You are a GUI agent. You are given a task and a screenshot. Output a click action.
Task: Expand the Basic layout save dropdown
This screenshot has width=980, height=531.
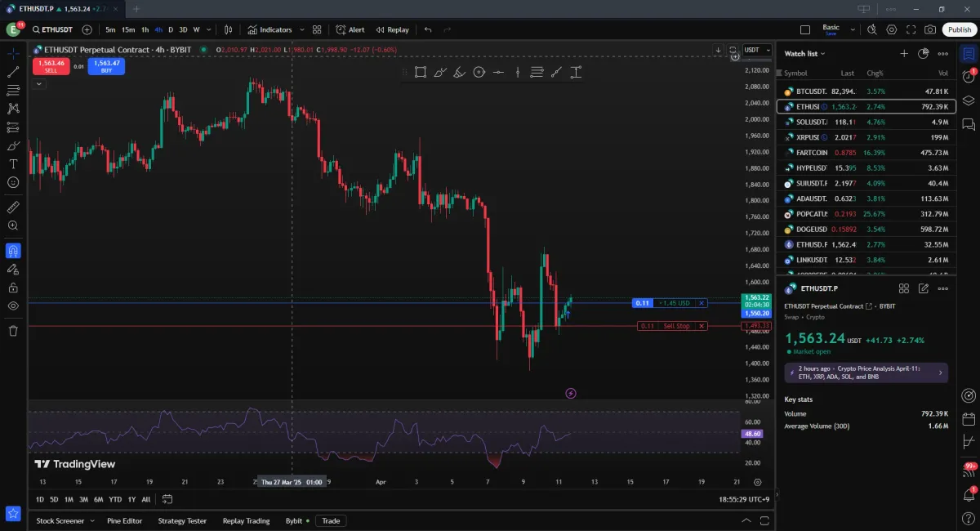[x=853, y=29]
